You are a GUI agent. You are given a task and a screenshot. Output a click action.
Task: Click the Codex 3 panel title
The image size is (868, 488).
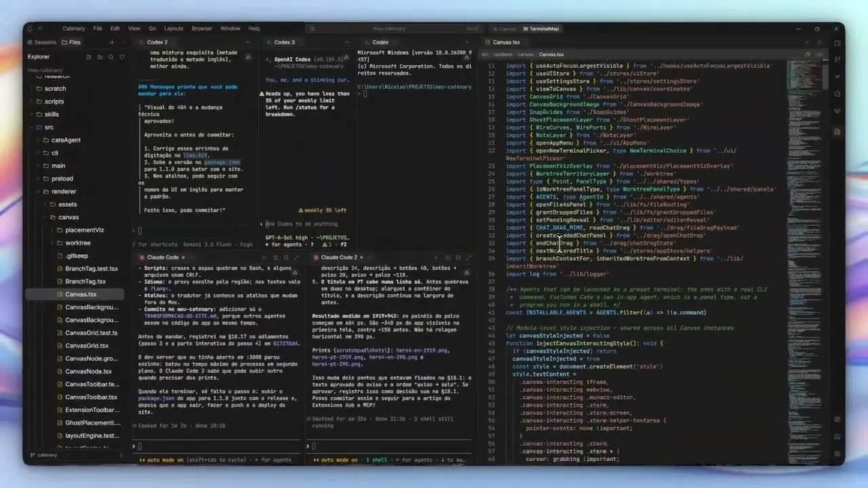pyautogui.click(x=284, y=42)
